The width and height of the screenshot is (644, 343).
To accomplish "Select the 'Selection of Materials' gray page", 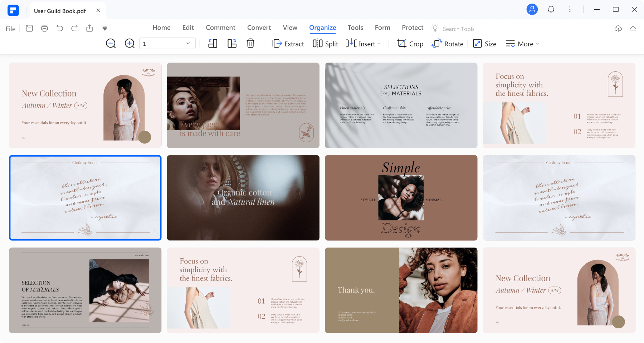I will tap(85, 290).
